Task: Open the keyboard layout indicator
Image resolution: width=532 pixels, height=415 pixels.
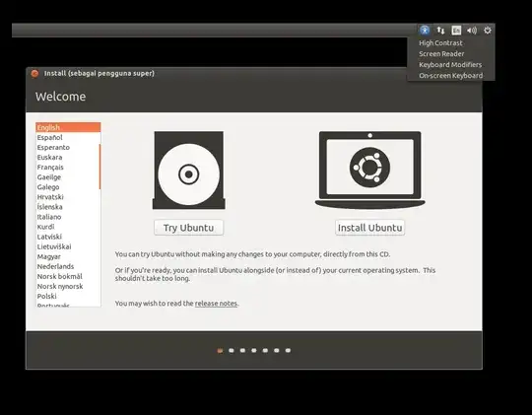Action: point(456,31)
